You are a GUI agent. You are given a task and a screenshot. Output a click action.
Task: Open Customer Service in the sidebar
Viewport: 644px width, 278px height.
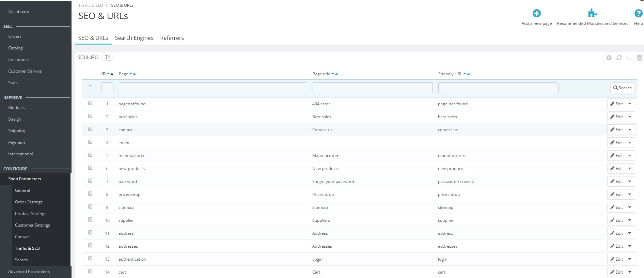[x=25, y=71]
